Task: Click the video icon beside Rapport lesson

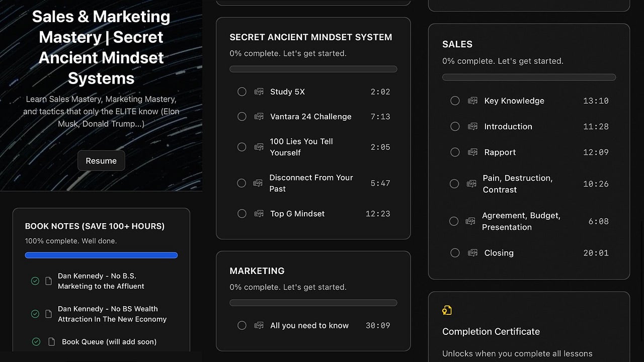Action: click(x=472, y=152)
